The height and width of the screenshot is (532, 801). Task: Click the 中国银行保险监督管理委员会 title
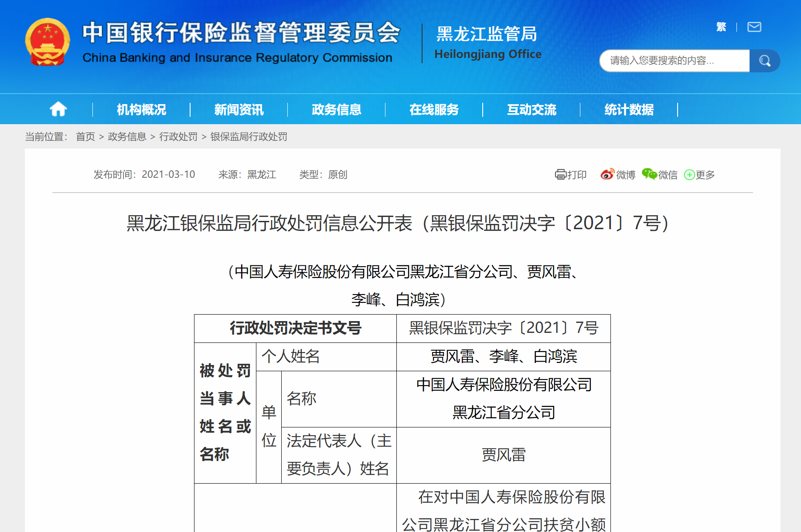241,33
